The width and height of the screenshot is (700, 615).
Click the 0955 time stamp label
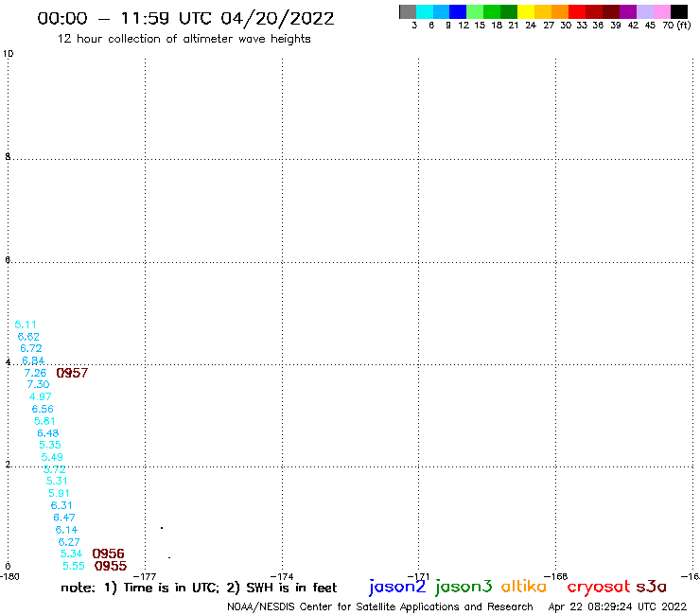coord(111,567)
